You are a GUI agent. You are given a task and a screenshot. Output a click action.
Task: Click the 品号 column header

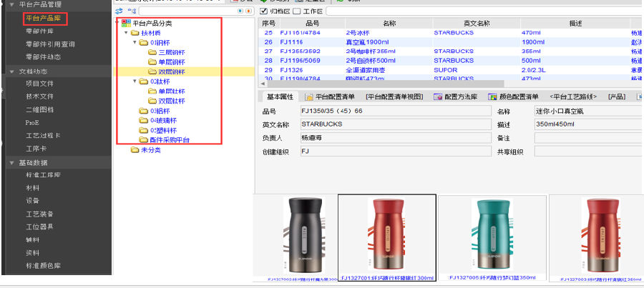click(313, 24)
